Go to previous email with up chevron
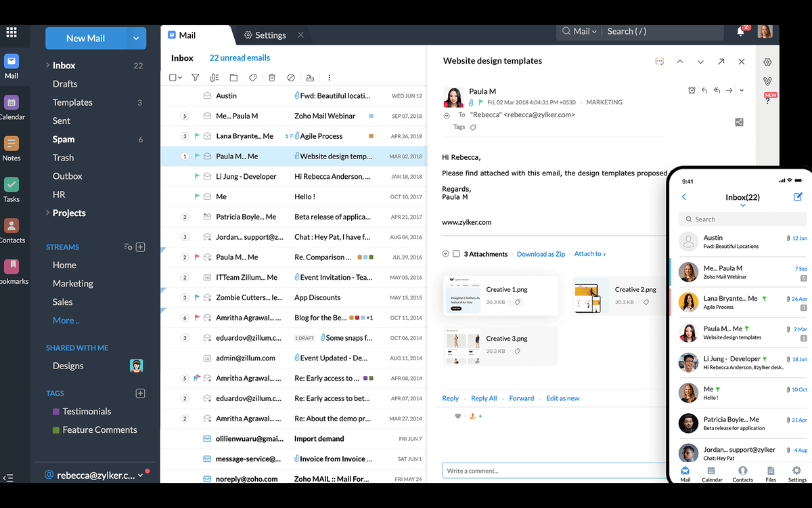The image size is (812, 508). pos(680,62)
